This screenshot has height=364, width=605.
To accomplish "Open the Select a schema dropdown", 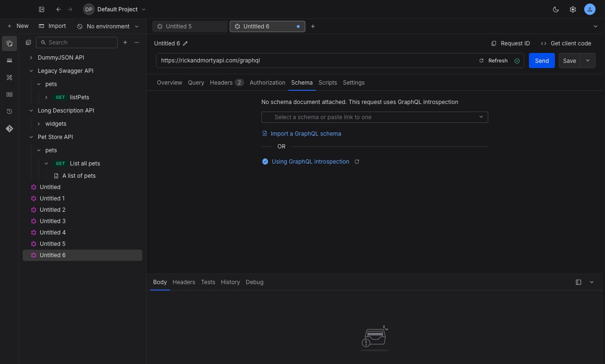I will click(x=374, y=117).
